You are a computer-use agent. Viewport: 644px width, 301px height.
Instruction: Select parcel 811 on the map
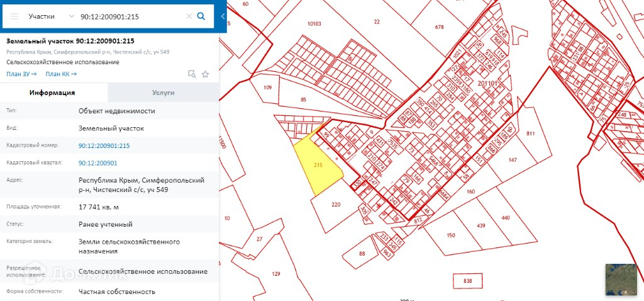coord(530,133)
